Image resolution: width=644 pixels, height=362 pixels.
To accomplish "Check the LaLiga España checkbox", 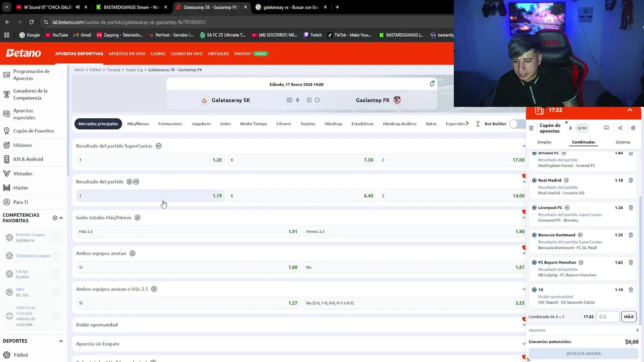I will coord(56,274).
